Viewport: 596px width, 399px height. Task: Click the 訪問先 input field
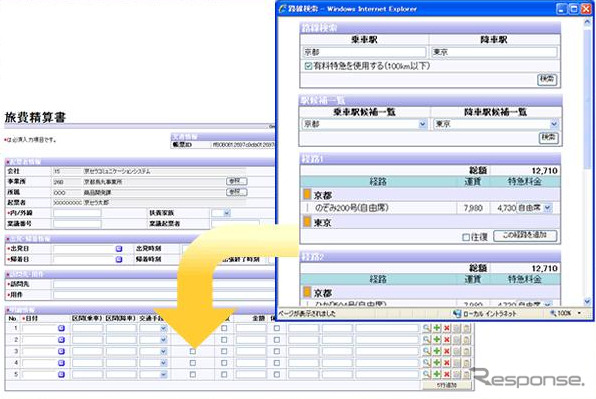(x=163, y=284)
